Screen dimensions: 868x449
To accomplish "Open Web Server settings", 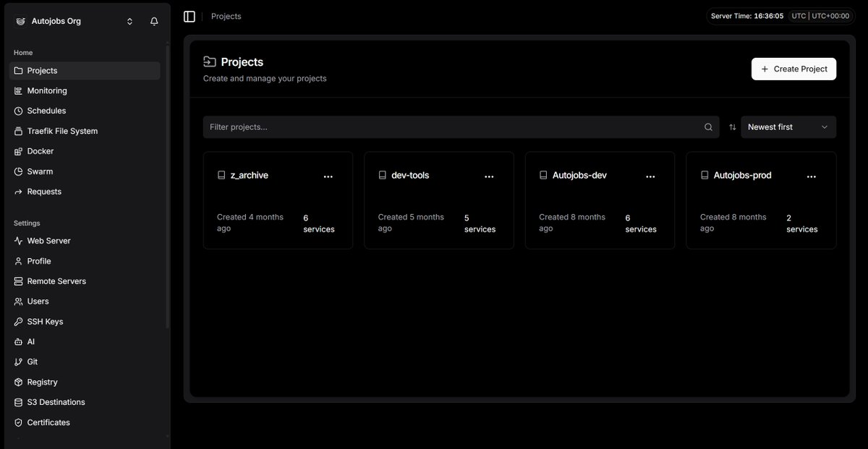I will tap(85, 241).
